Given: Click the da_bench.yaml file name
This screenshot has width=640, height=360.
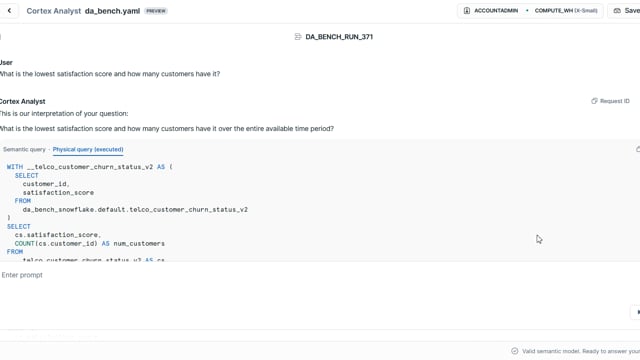Looking at the screenshot, I should [x=112, y=11].
